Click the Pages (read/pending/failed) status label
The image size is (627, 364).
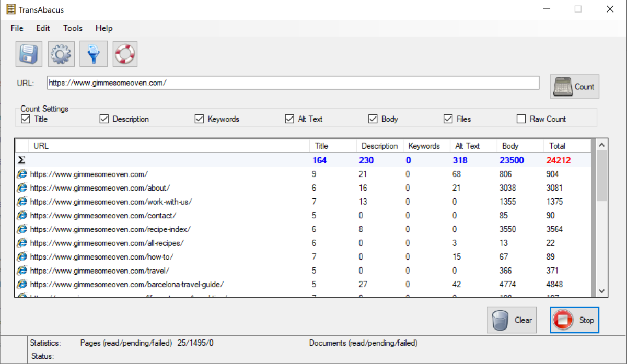pyautogui.click(x=126, y=343)
